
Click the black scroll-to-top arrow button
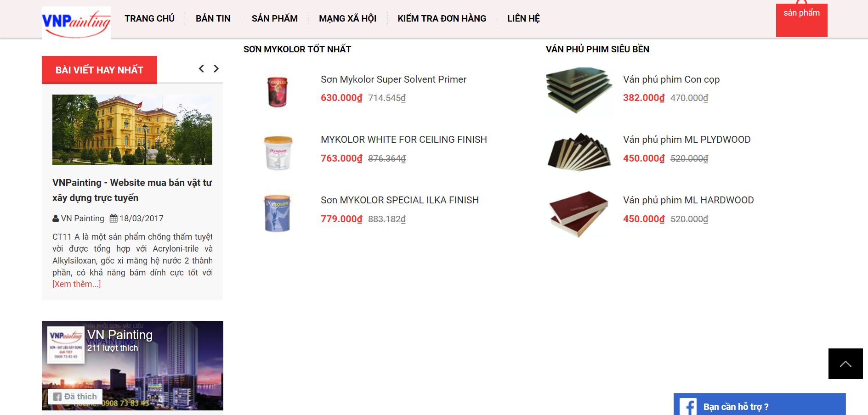[x=845, y=364]
